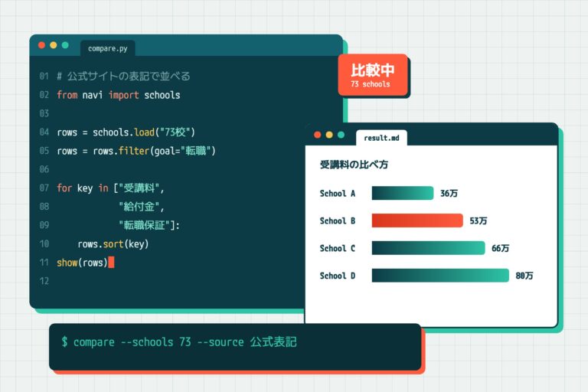588x392 pixels.
Task: Click the 80万 value label
Action: pyautogui.click(x=524, y=276)
